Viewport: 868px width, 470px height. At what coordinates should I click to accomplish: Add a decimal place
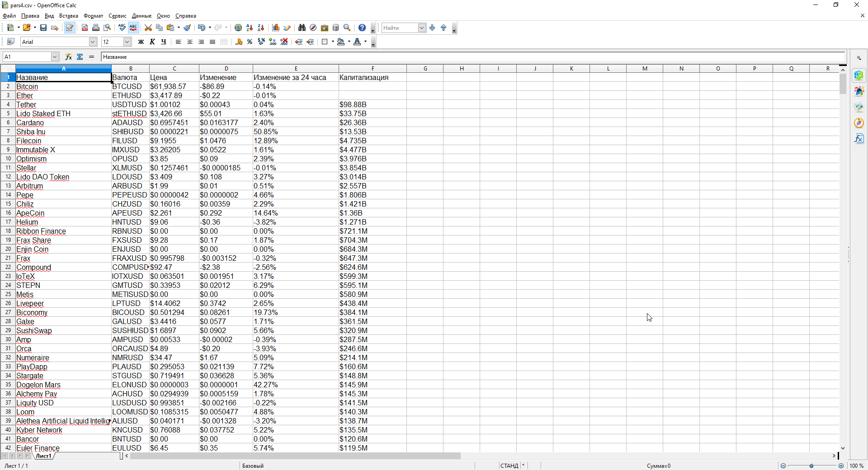[273, 42]
